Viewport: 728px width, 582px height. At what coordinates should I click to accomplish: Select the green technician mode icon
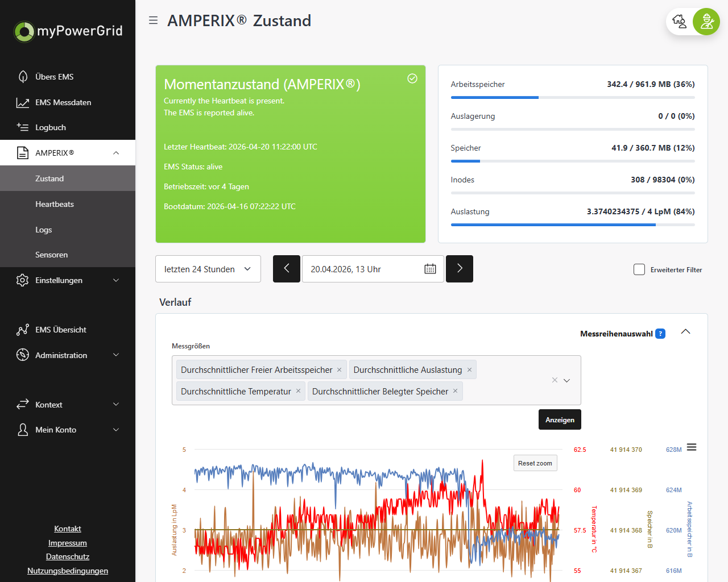click(706, 22)
